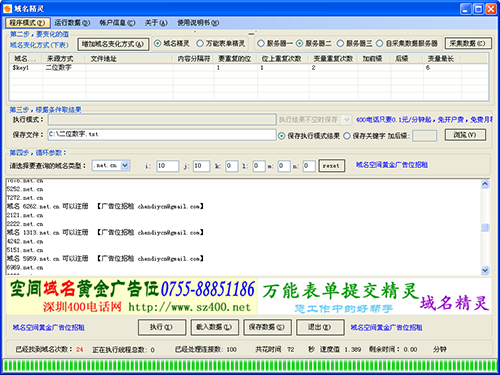Click the 变量最长 column header
This screenshot has height=375, width=500.
click(443, 59)
